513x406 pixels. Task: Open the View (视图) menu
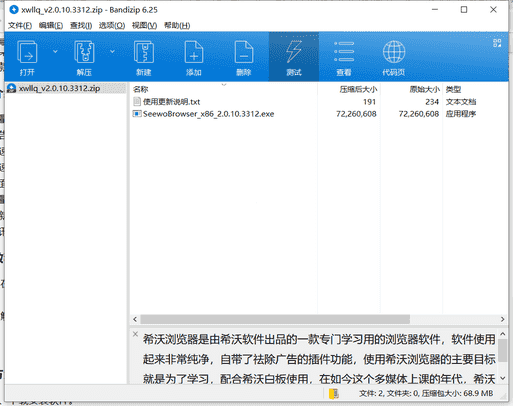144,25
